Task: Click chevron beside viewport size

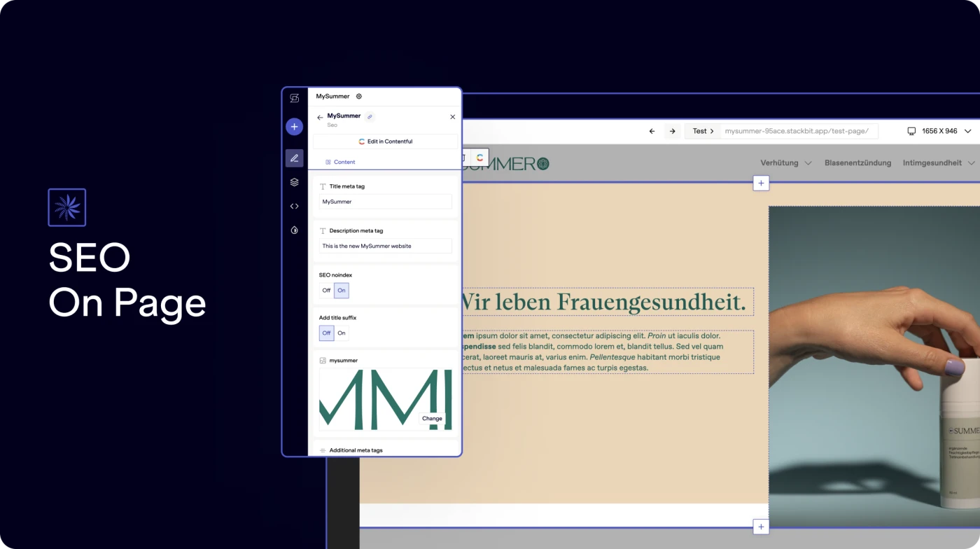Action: click(968, 131)
